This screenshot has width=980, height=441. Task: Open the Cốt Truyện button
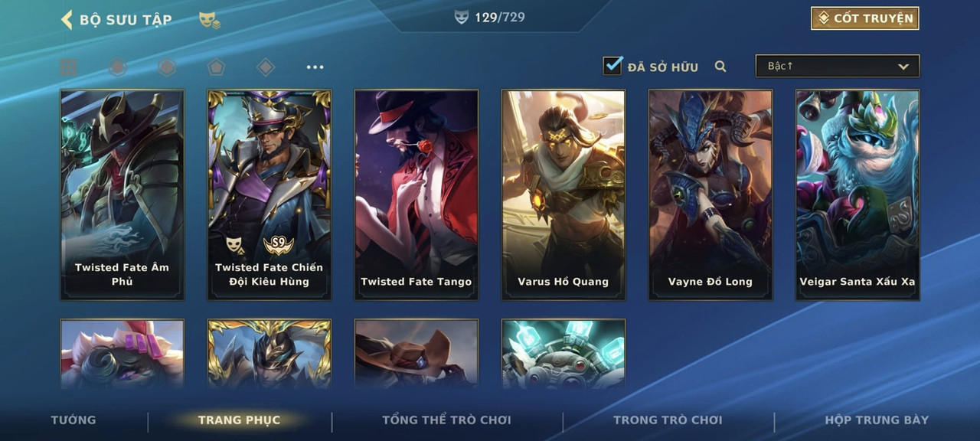click(865, 18)
